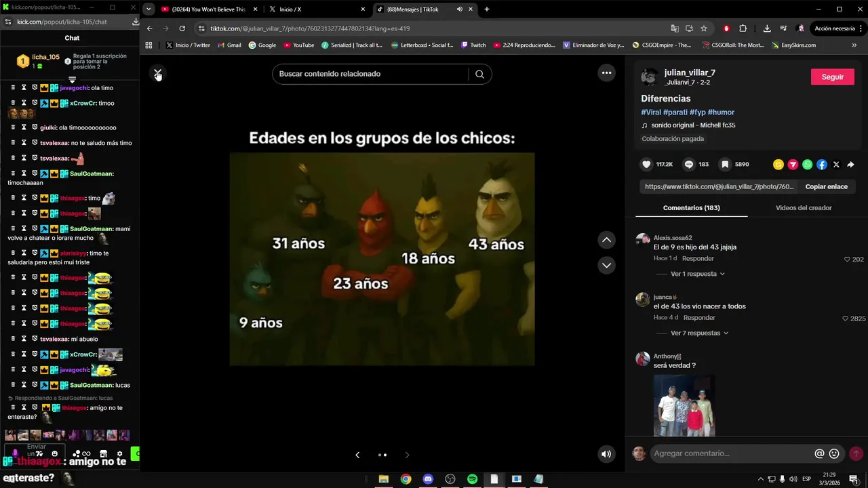This screenshot has height=488, width=868.
Task: Open media controls icon in Chrome toolbar
Action: pos(783,28)
